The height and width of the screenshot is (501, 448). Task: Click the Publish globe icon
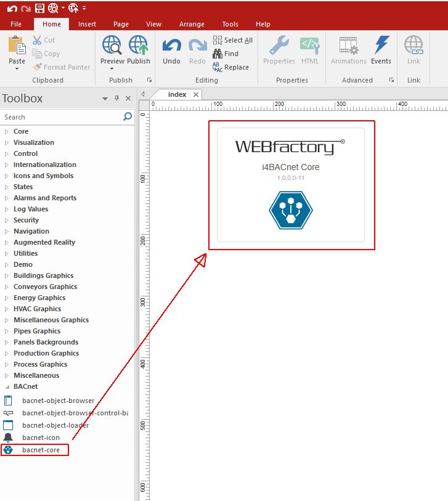138,46
